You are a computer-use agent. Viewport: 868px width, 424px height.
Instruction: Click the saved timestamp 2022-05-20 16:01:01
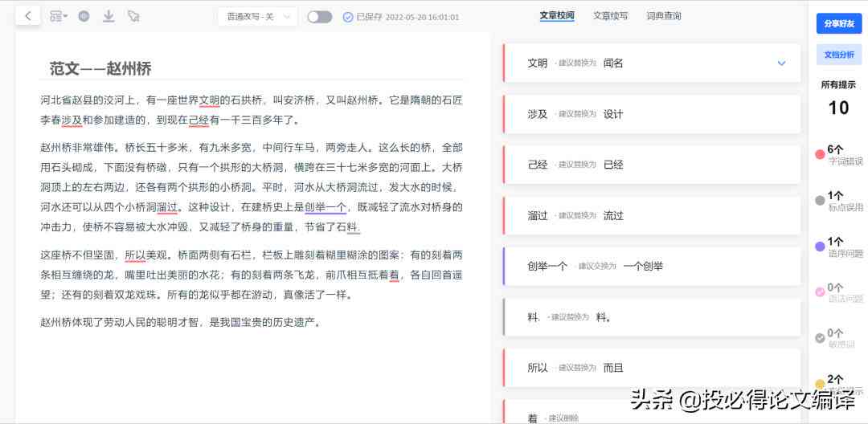tap(423, 17)
